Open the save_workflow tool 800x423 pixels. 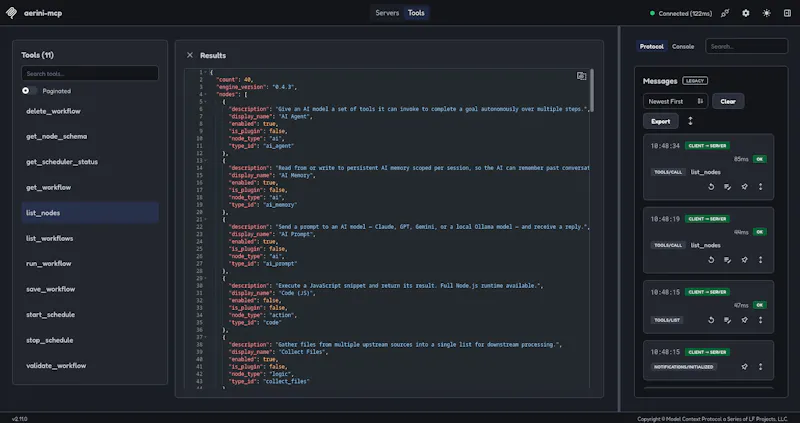click(90, 289)
